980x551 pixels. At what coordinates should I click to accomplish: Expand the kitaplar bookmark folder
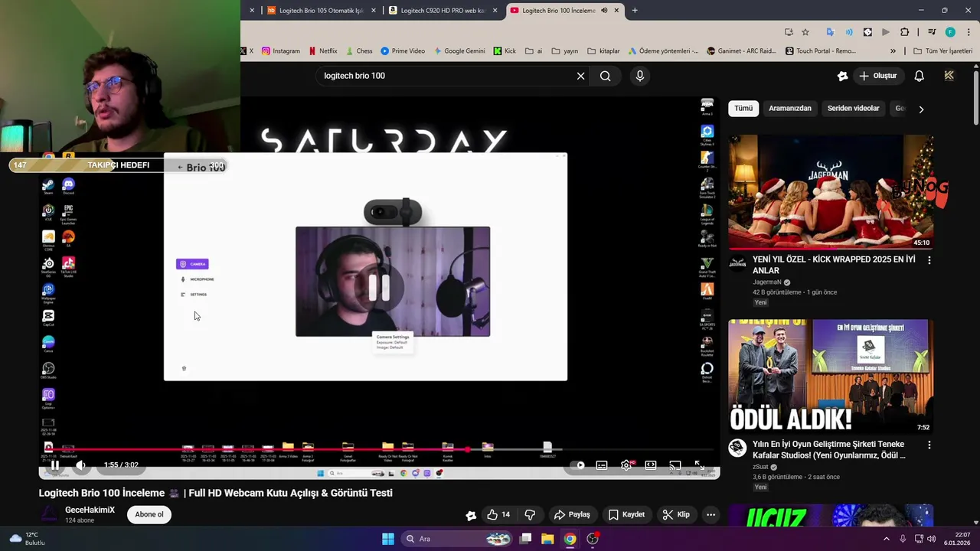pos(603,51)
